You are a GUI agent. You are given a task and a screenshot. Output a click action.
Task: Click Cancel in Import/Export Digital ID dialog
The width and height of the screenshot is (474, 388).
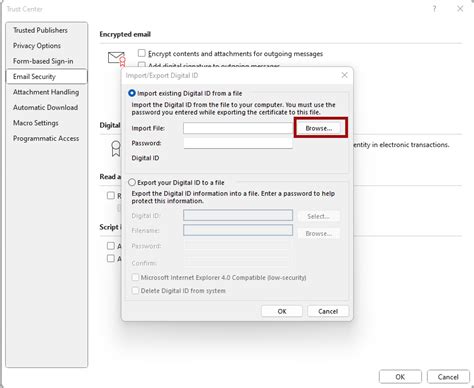click(328, 311)
